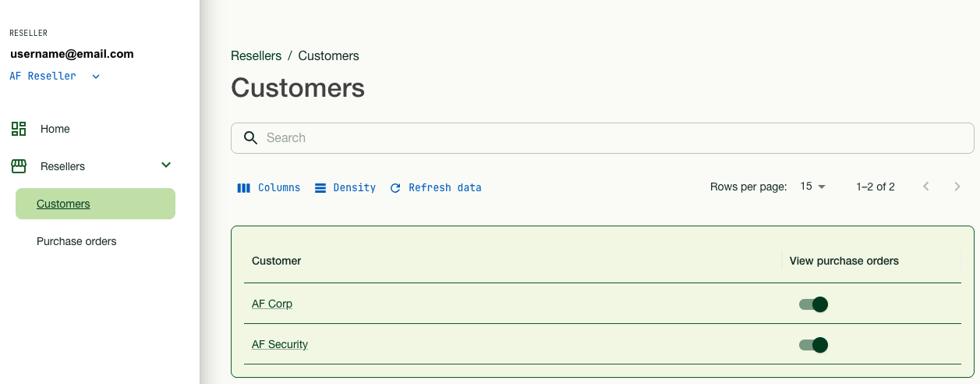Toggle view purchase orders for AF Corp
Screen dimensions: 980x384
point(813,304)
